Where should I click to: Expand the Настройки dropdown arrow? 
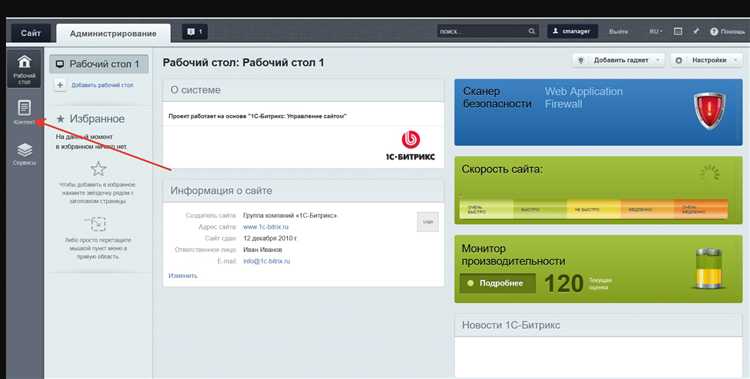pos(736,60)
